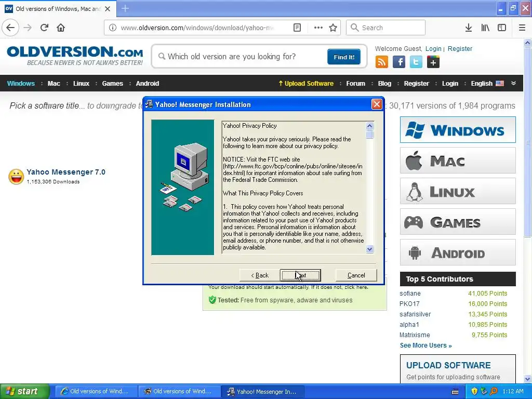Expand the double-chevron next to English
532x399 pixels.
pyautogui.click(x=514, y=83)
